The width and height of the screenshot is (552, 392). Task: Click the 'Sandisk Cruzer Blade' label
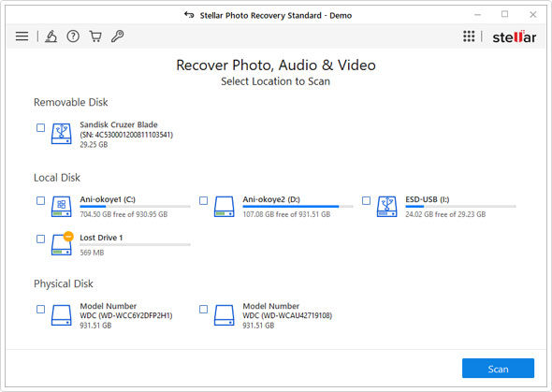pyautogui.click(x=119, y=124)
